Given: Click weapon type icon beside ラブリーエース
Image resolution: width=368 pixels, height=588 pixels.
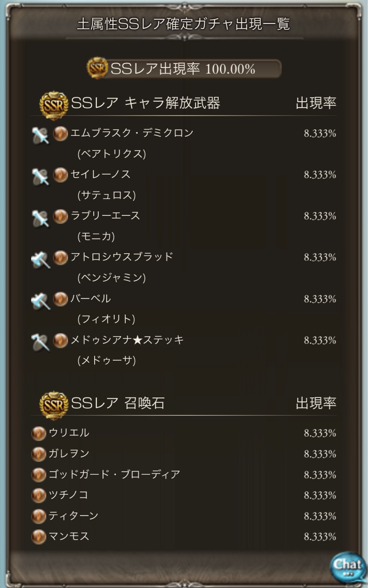Looking at the screenshot, I should (40, 218).
